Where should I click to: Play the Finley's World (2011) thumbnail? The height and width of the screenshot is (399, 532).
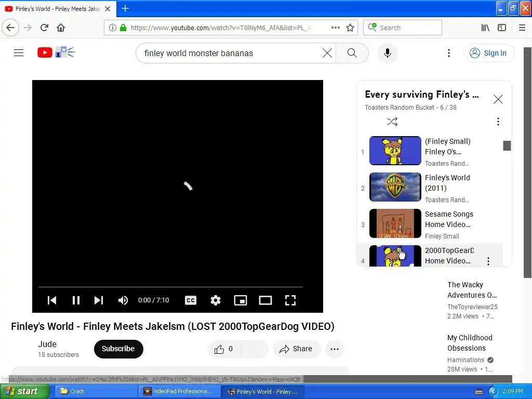point(395,187)
